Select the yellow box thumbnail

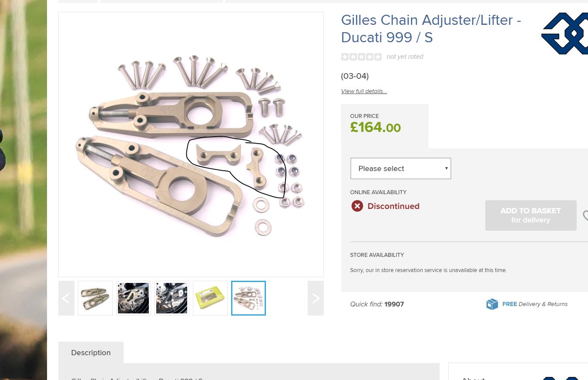[x=210, y=298]
